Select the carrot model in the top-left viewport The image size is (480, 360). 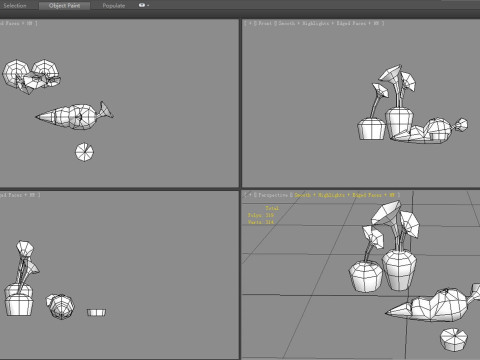[74, 116]
